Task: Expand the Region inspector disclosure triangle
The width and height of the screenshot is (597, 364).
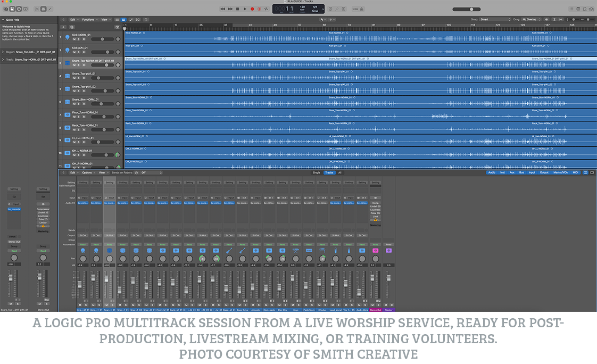Action: (3, 52)
